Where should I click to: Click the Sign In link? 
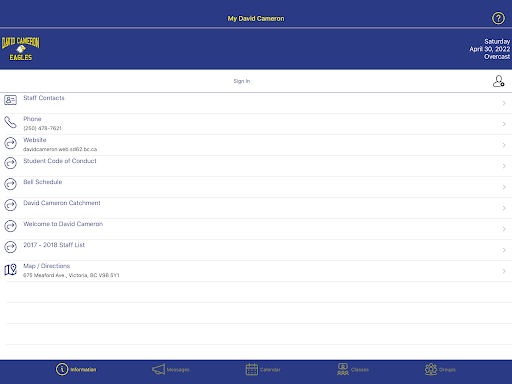point(242,81)
